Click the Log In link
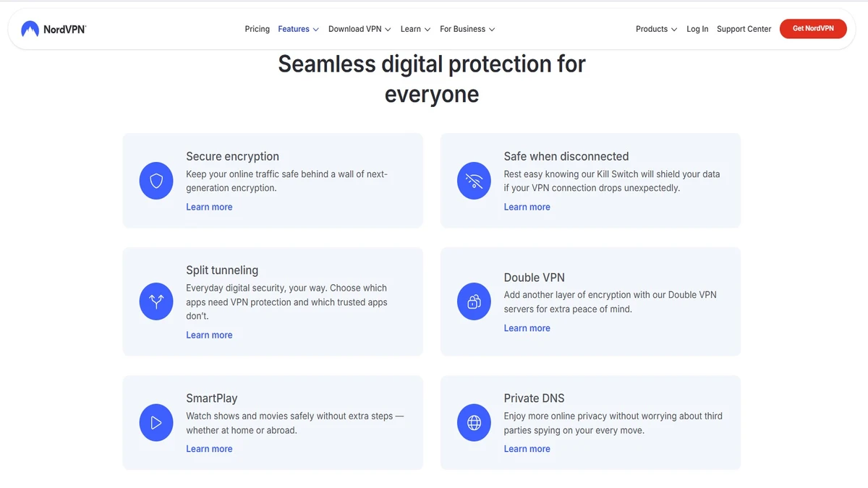The image size is (868, 488). (697, 29)
